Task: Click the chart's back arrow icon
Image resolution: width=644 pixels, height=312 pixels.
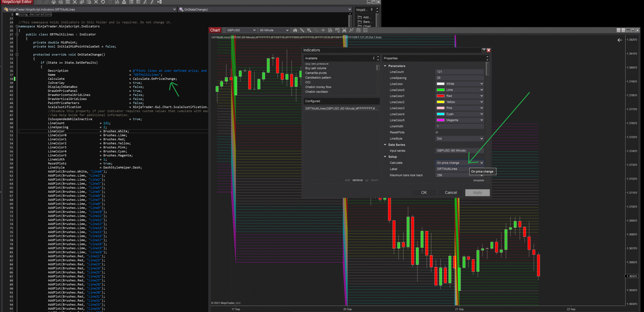Action: click(620, 40)
